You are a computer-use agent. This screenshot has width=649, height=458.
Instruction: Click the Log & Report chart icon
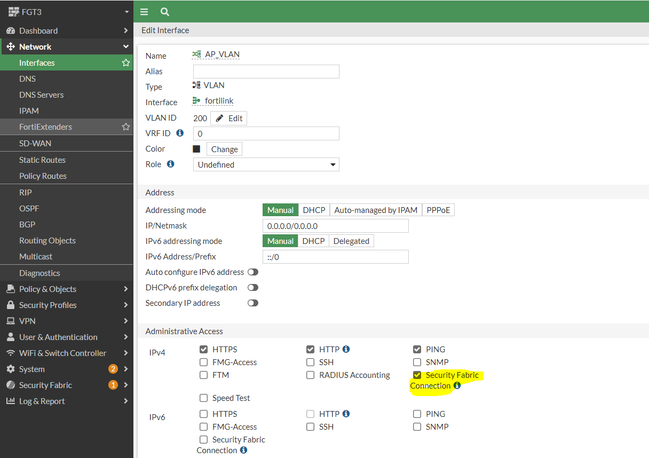[x=11, y=401]
